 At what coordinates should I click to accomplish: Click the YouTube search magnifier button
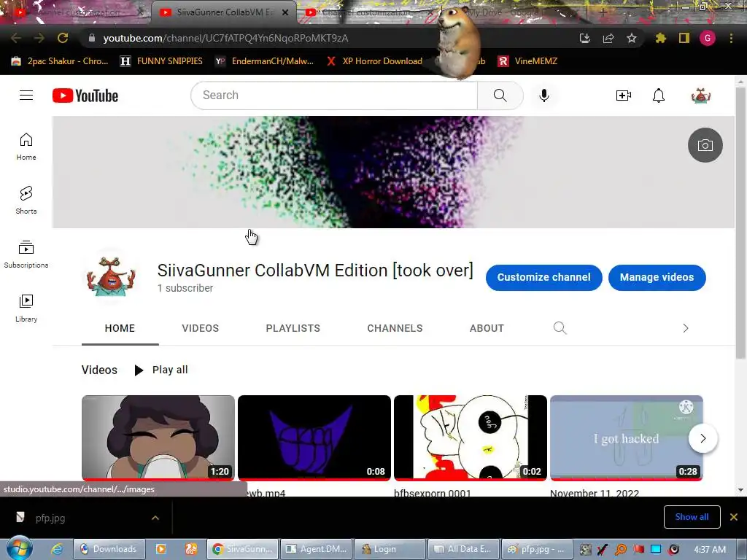click(500, 96)
